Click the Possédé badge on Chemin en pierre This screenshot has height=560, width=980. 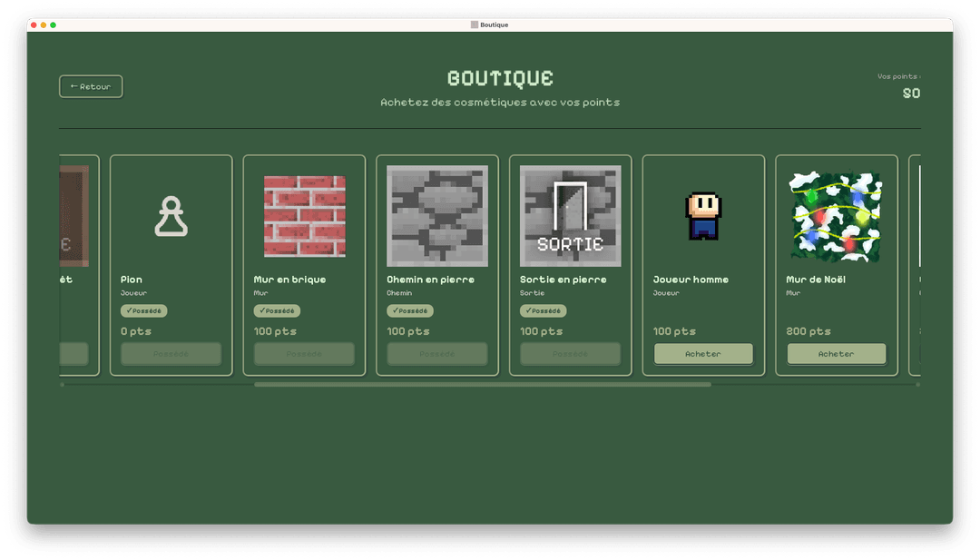point(409,310)
